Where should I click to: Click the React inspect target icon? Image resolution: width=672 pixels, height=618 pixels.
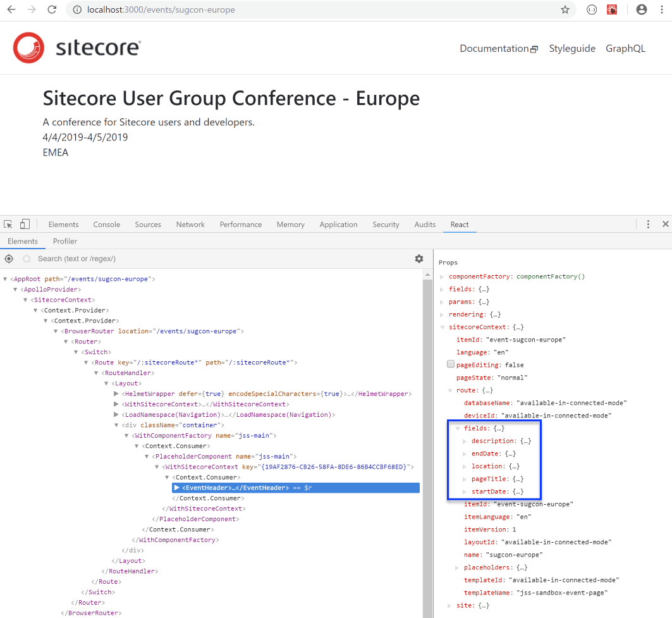[x=9, y=259]
